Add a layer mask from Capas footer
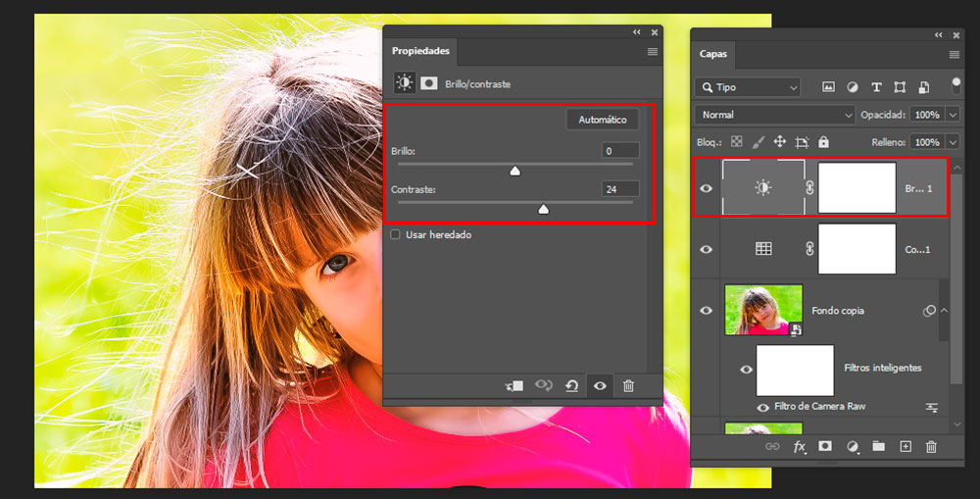Viewport: 980px width, 499px height. (x=825, y=447)
